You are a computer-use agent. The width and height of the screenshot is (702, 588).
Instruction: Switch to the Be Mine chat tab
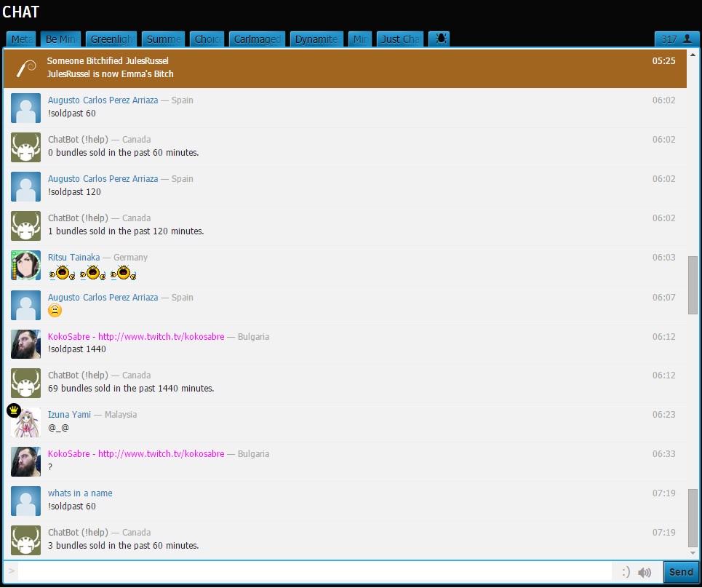[61, 39]
